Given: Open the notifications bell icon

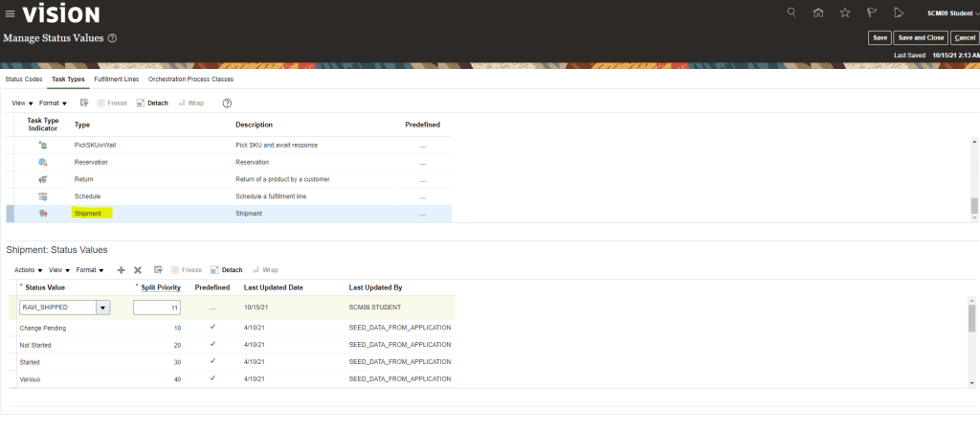Looking at the screenshot, I should (897, 12).
